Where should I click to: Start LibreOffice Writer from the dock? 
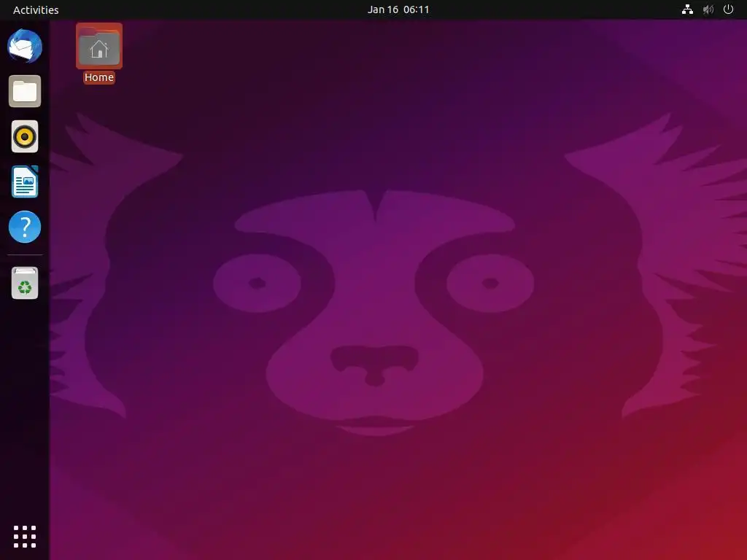[25, 182]
